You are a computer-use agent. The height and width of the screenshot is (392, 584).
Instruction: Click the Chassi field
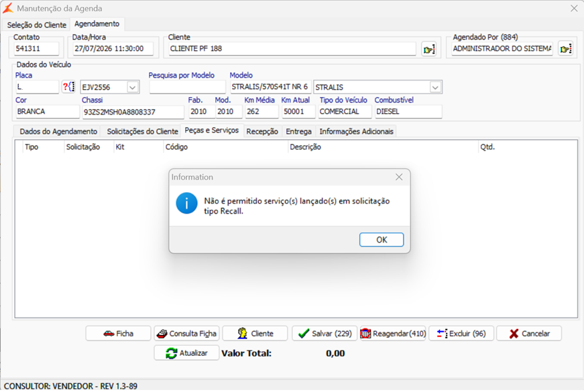pos(133,112)
